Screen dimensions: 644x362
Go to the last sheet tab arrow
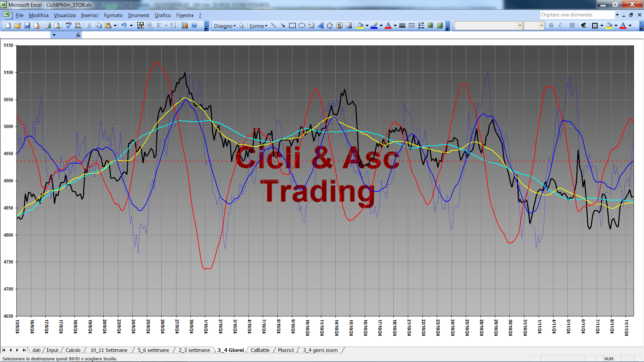24,350
